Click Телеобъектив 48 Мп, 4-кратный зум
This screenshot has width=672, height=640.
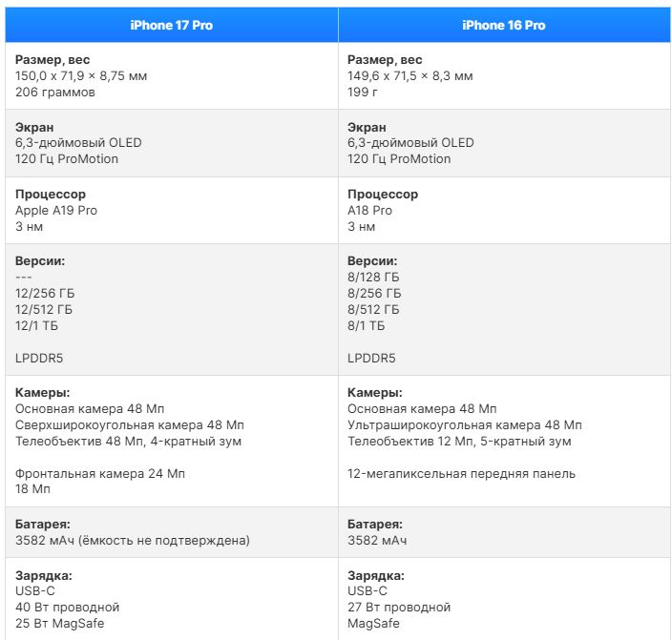128,441
